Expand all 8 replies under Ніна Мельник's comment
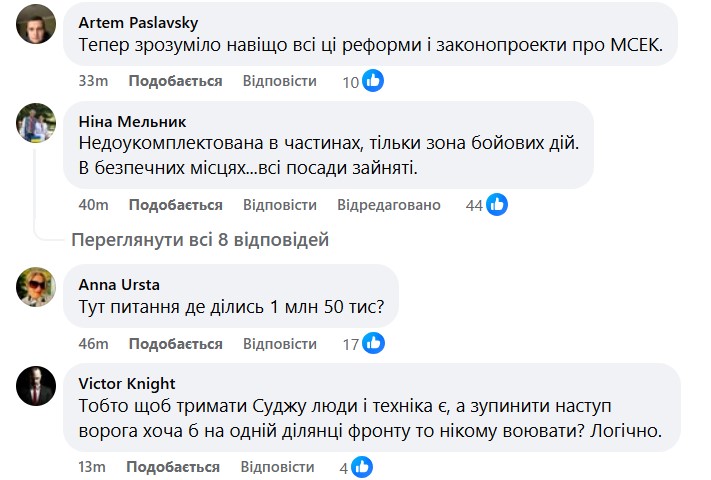Image resolution: width=711 pixels, height=480 pixels. click(200, 240)
